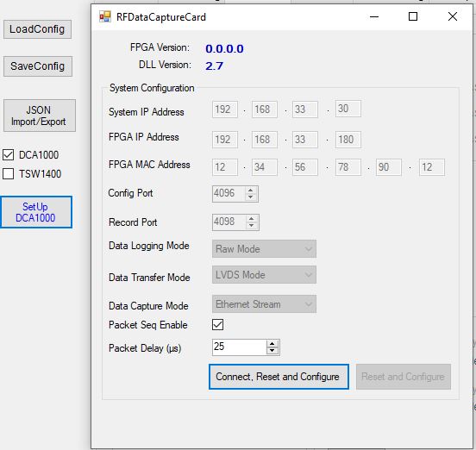Viewport: 476px width, 450px height.
Task: Click FPGA MAC Address field showing 34
Action: click(x=265, y=167)
